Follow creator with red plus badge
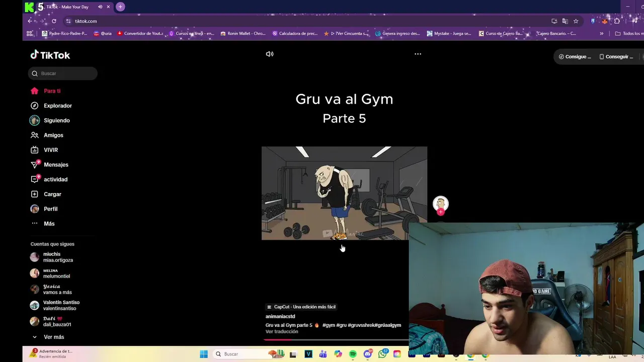This screenshot has width=644, height=362. [x=441, y=212]
